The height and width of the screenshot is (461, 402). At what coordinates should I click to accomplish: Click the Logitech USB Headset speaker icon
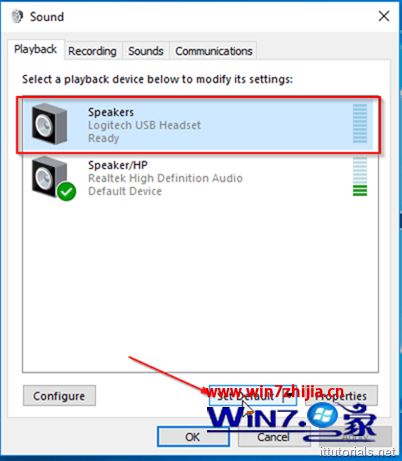49,124
